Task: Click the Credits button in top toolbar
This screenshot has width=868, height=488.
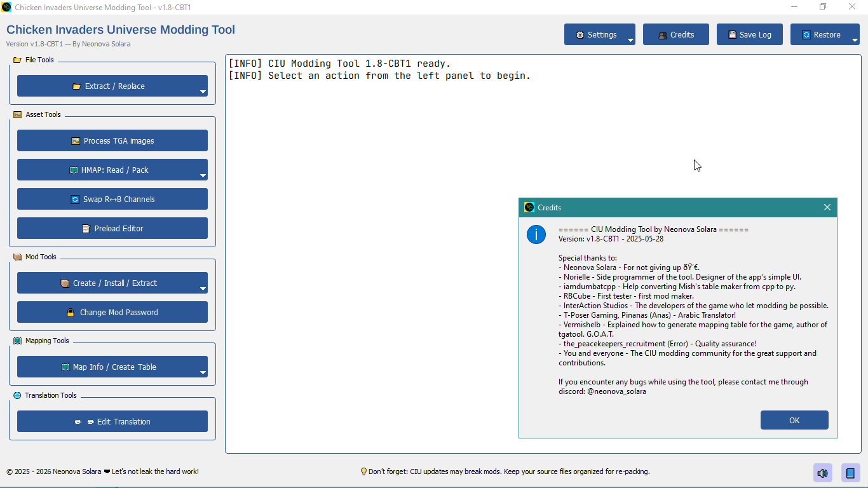Action: [x=675, y=34]
